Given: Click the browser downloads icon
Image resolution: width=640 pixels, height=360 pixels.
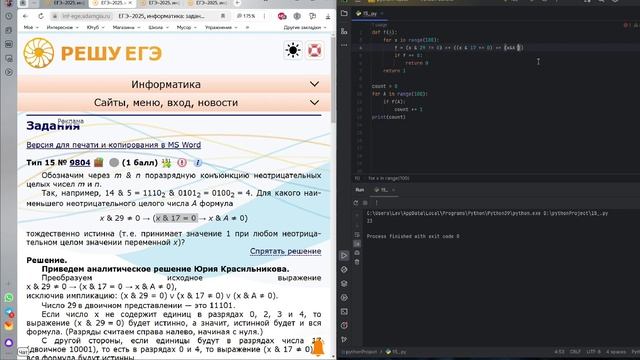Looking at the screenshot, I should pyautogui.click(x=328, y=16).
